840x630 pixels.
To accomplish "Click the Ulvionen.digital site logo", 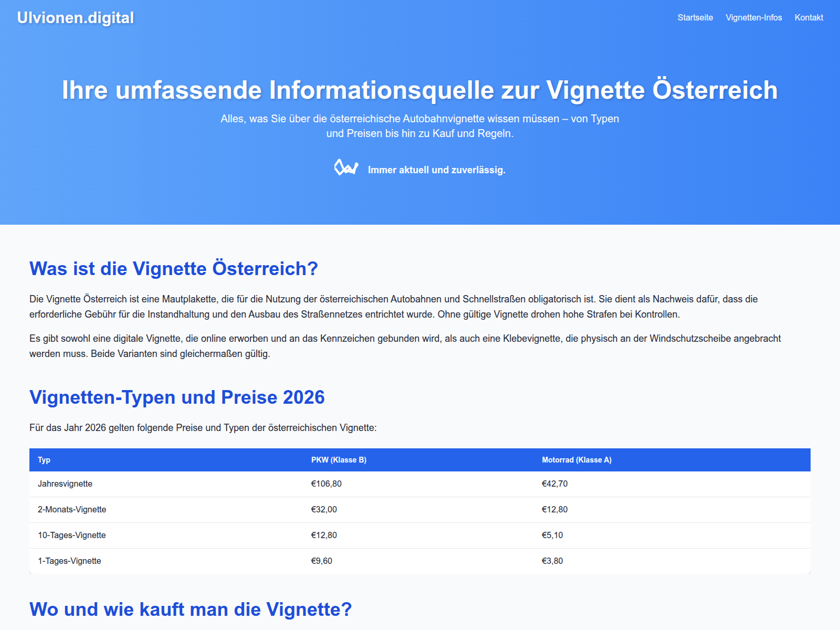I will click(76, 18).
